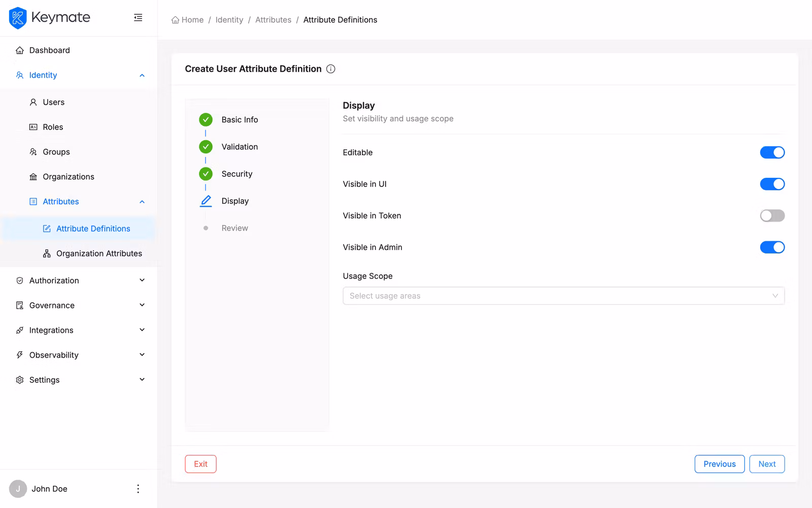The width and height of the screenshot is (812, 508).
Task: Click the Next button
Action: coord(767,464)
